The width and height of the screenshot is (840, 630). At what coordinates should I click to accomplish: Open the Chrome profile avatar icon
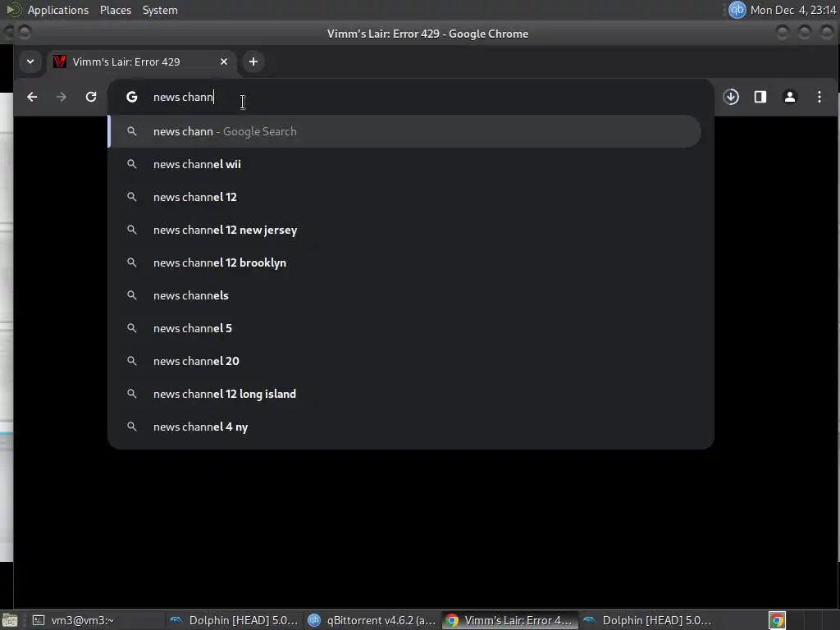click(790, 97)
